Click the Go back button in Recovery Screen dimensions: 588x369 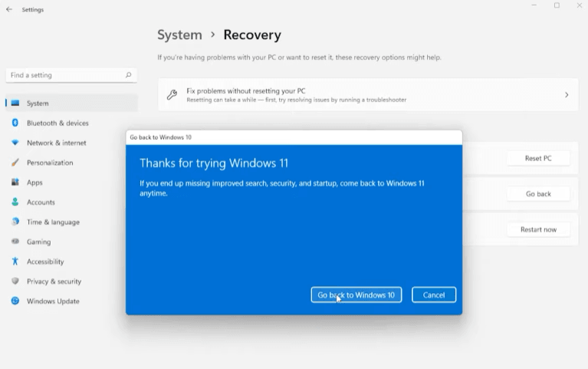coord(538,194)
